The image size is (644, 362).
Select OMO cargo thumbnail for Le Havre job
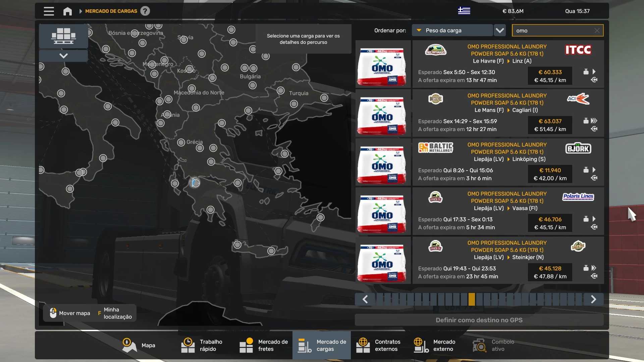[383, 64]
